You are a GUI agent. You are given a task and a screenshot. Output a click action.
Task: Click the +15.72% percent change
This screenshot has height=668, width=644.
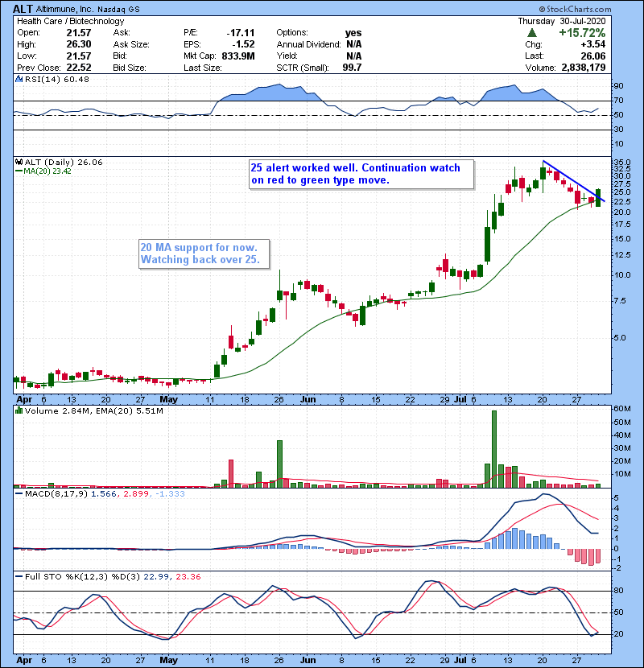click(x=582, y=33)
